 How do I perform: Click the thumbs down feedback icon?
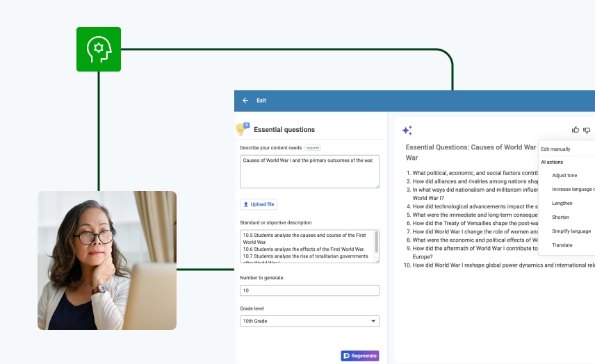(587, 130)
